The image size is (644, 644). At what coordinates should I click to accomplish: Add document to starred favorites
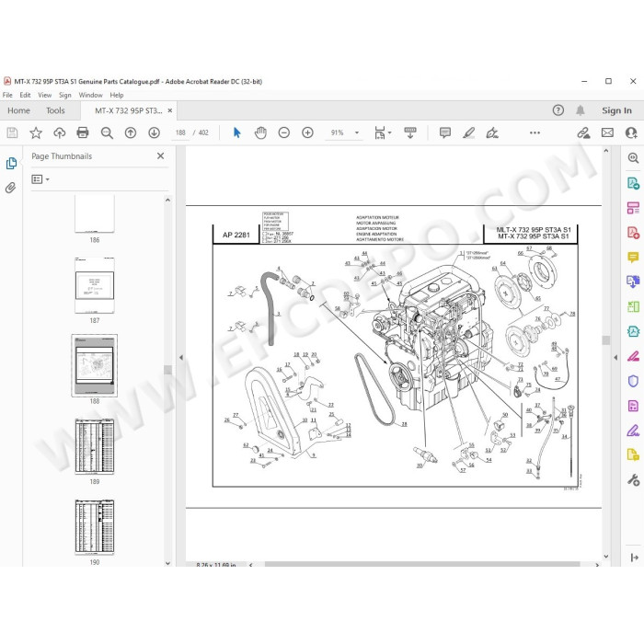[x=36, y=132]
